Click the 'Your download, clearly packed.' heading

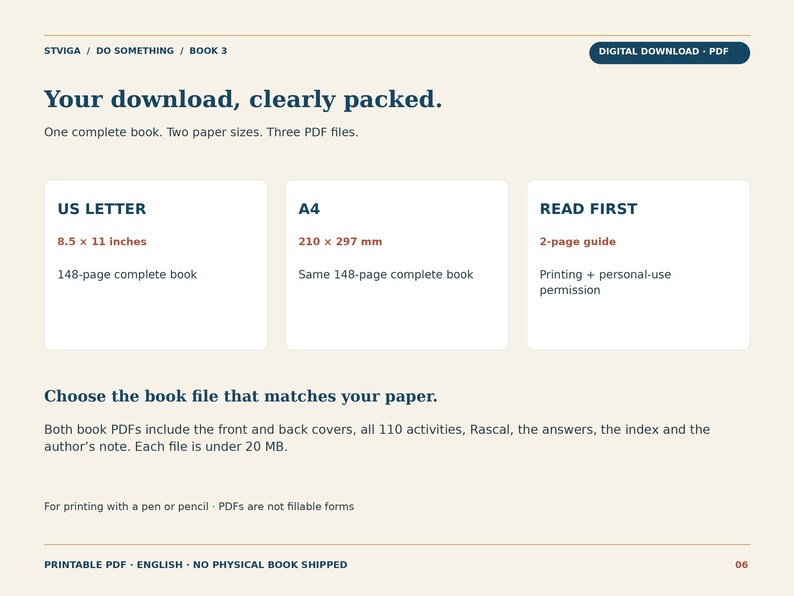(x=243, y=99)
